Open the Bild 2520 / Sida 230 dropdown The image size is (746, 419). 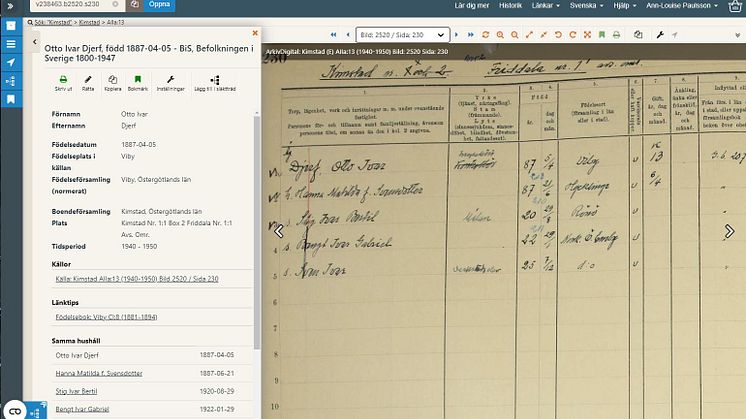point(402,35)
